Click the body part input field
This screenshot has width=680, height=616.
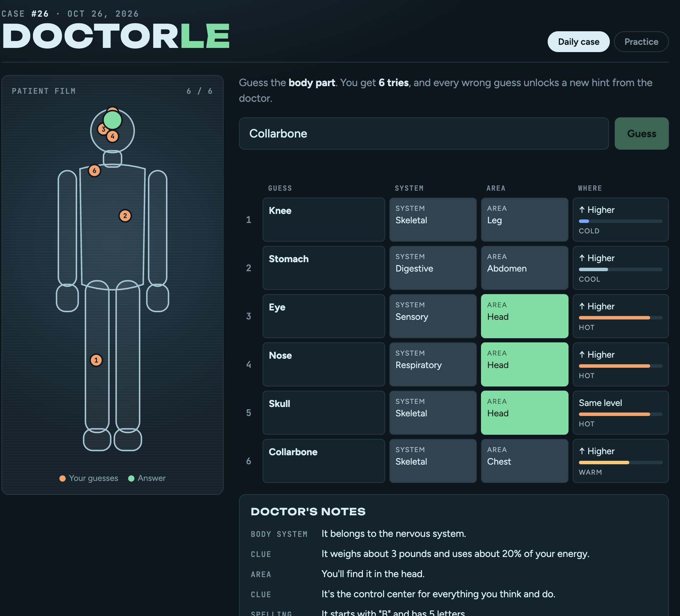tap(424, 133)
